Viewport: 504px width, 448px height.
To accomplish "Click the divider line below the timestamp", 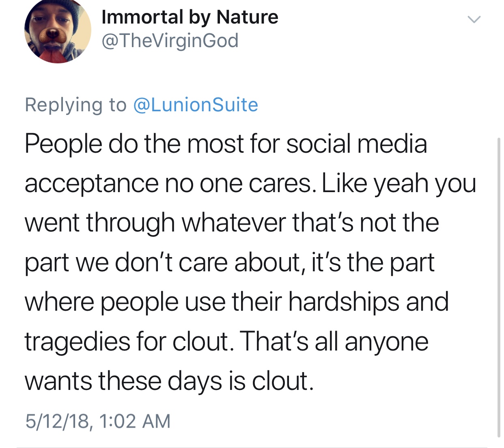I will [x=252, y=447].
